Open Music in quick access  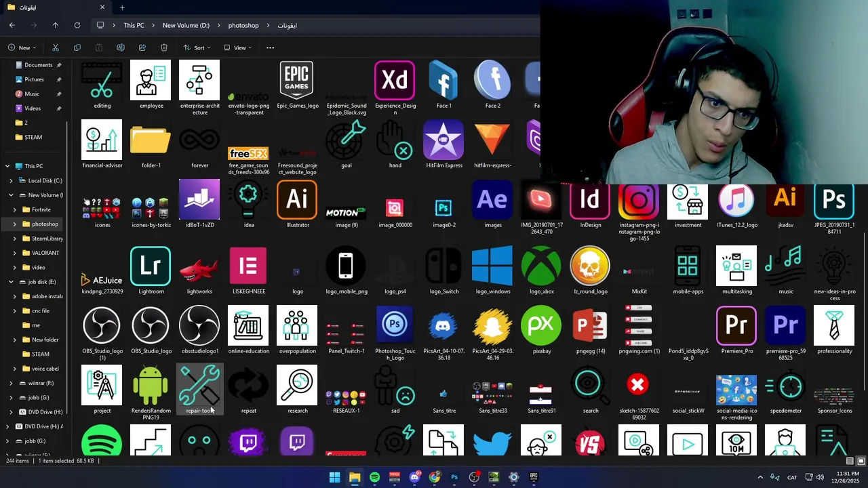coord(32,94)
